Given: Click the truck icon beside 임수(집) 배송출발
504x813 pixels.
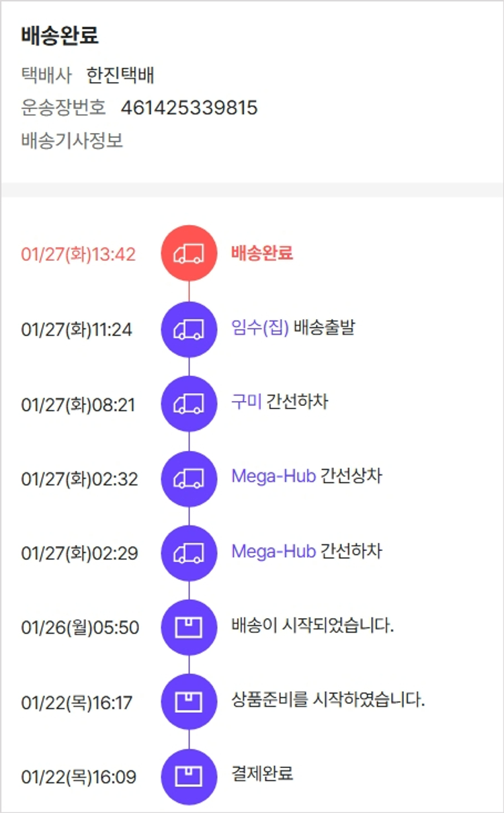Looking at the screenshot, I should point(189,329).
